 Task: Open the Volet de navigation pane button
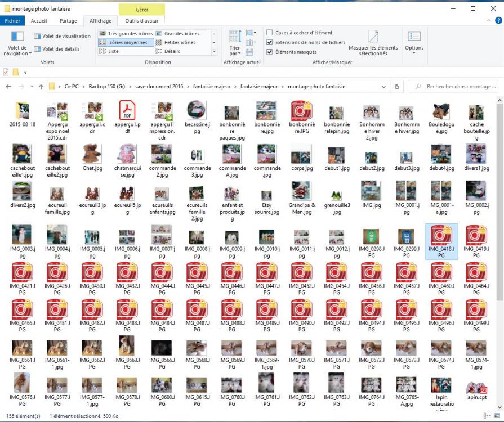17,43
